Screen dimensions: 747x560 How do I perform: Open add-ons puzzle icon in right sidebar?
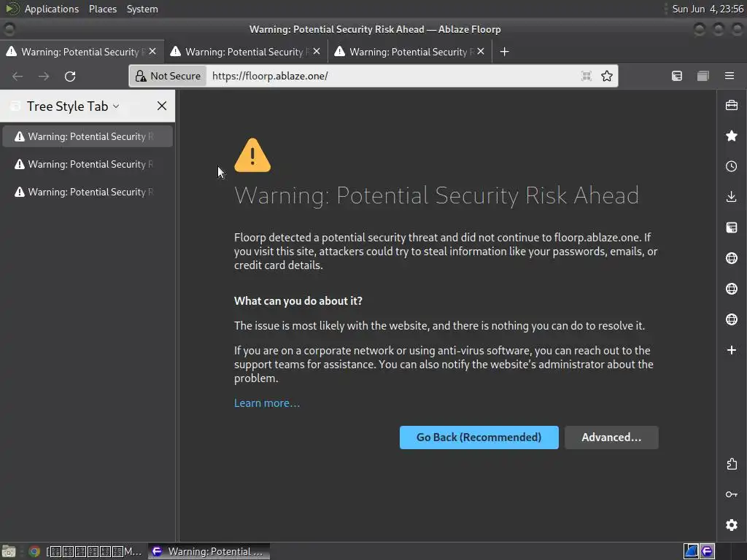[732, 464]
